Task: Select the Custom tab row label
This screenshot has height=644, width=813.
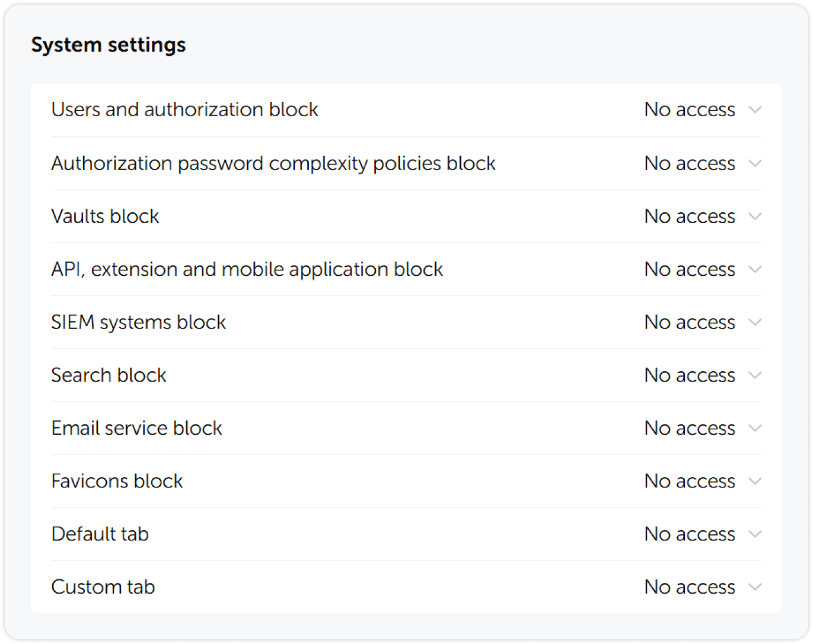Action: 103,586
